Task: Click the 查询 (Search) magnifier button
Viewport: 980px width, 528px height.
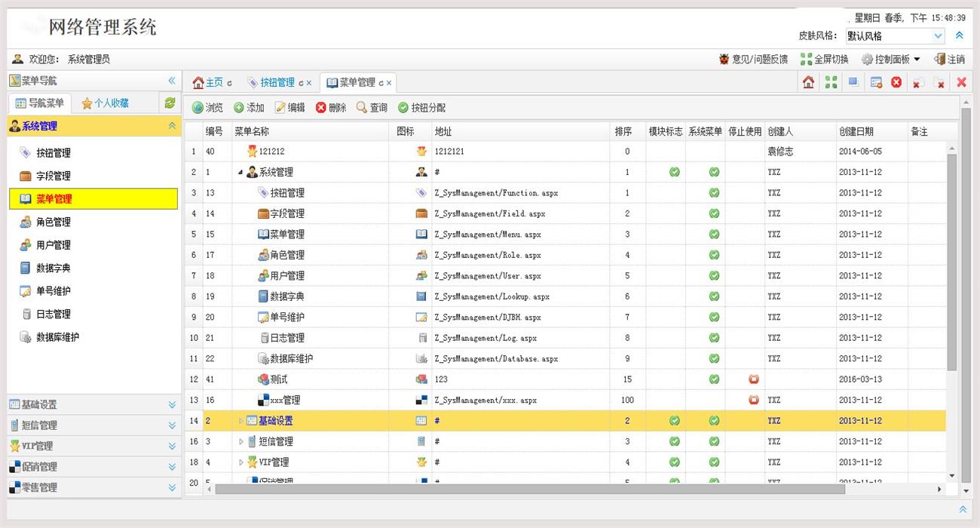Action: (x=371, y=108)
